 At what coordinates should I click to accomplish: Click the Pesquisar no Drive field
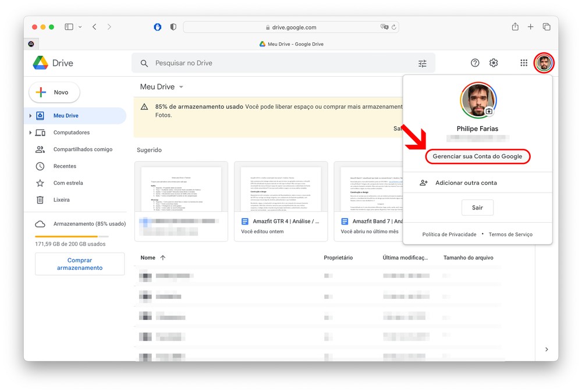tap(283, 63)
